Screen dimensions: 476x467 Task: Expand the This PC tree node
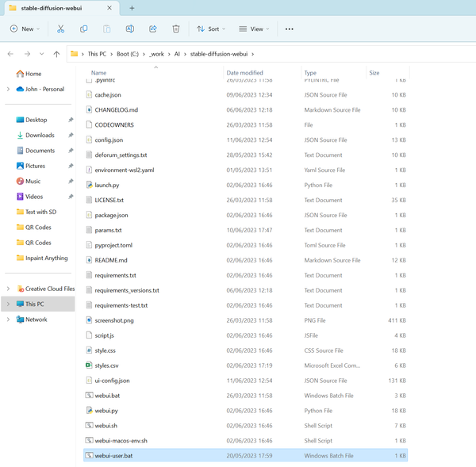[x=8, y=304]
